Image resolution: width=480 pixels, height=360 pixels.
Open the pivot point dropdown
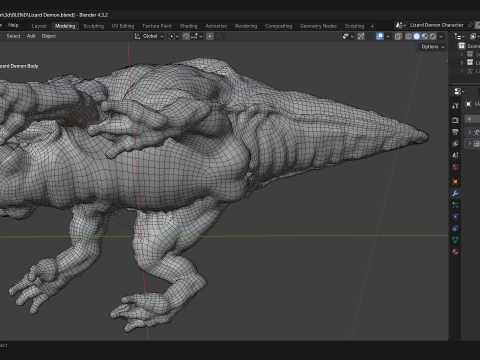coord(173,36)
